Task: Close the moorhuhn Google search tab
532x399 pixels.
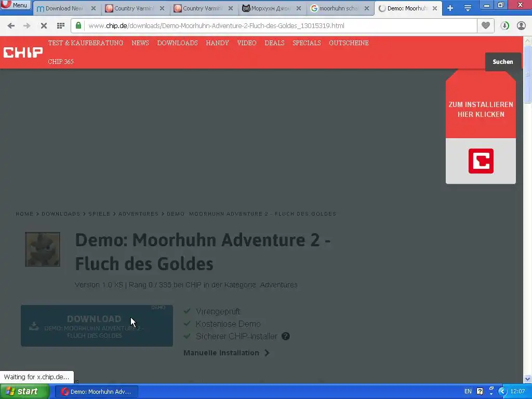Action: pos(367,8)
